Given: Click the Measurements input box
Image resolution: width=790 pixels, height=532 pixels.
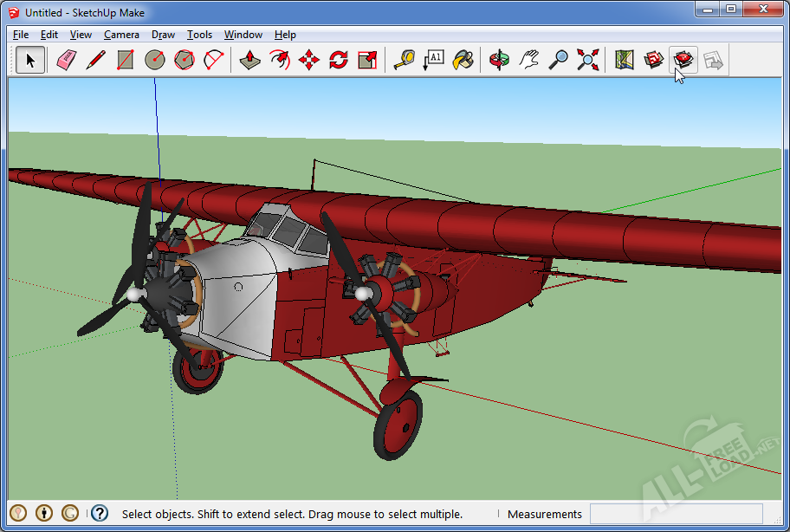Looking at the screenshot, I should click(x=676, y=514).
